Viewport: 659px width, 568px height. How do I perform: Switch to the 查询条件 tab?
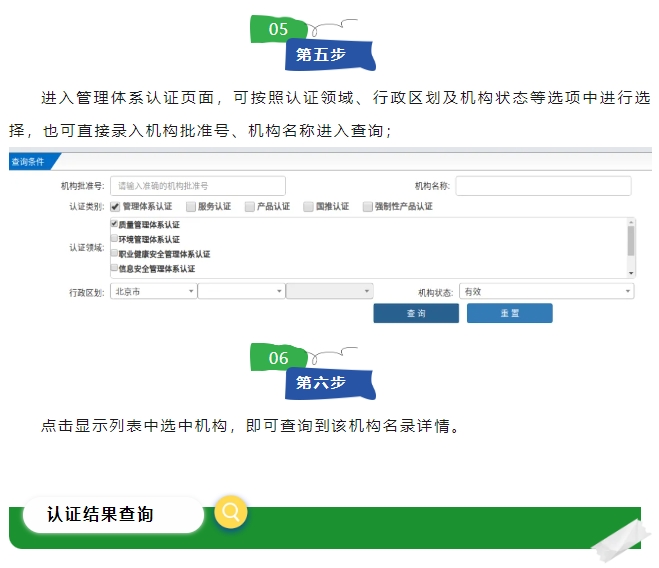(x=30, y=161)
